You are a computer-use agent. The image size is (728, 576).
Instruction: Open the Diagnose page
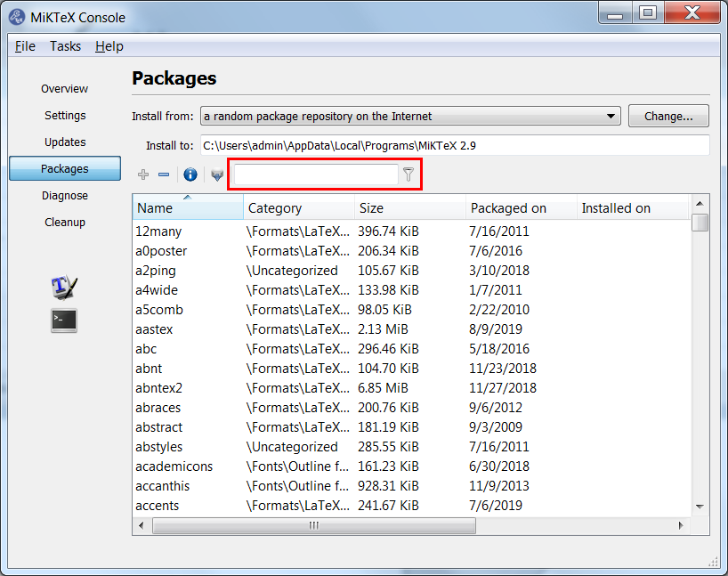coord(65,196)
